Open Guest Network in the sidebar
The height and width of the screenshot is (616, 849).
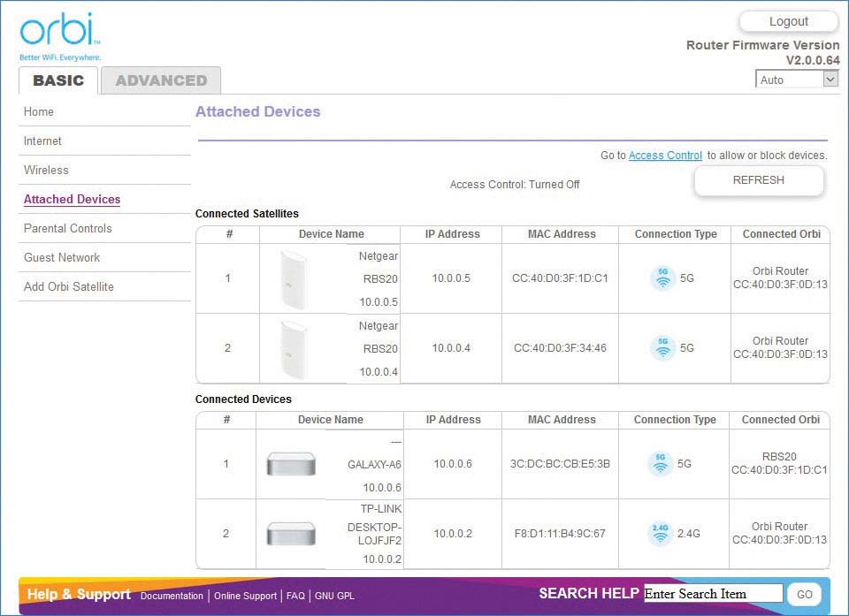click(62, 258)
